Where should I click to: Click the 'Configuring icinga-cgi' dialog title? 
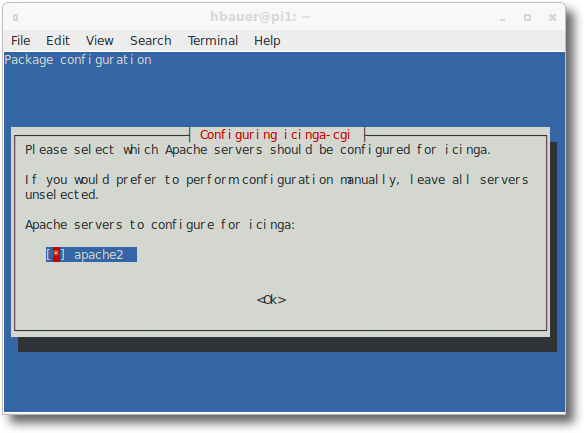click(x=275, y=135)
